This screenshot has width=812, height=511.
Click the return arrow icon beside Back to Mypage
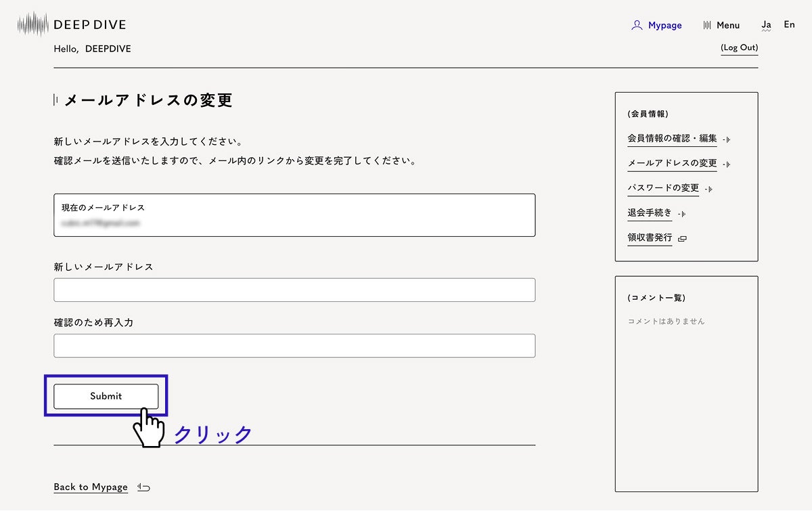tap(143, 487)
